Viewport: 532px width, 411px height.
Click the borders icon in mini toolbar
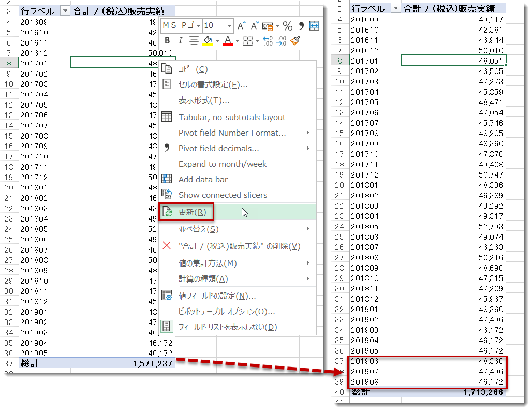point(247,41)
